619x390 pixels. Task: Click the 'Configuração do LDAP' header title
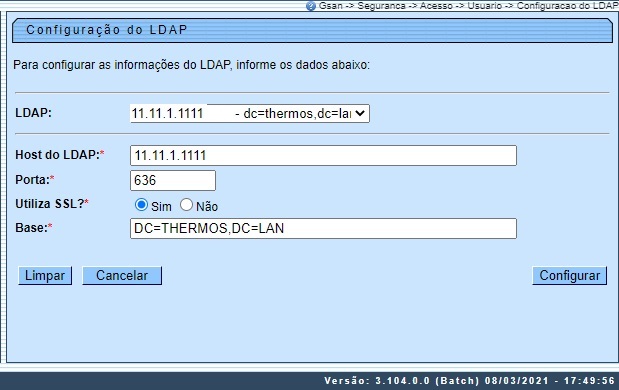coord(107,30)
